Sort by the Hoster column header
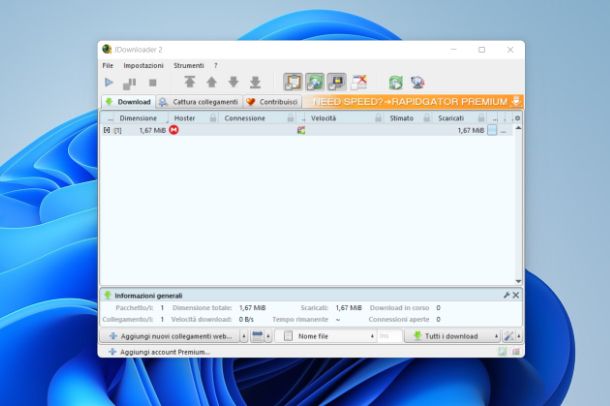This screenshot has height=406, width=610. coord(184,118)
